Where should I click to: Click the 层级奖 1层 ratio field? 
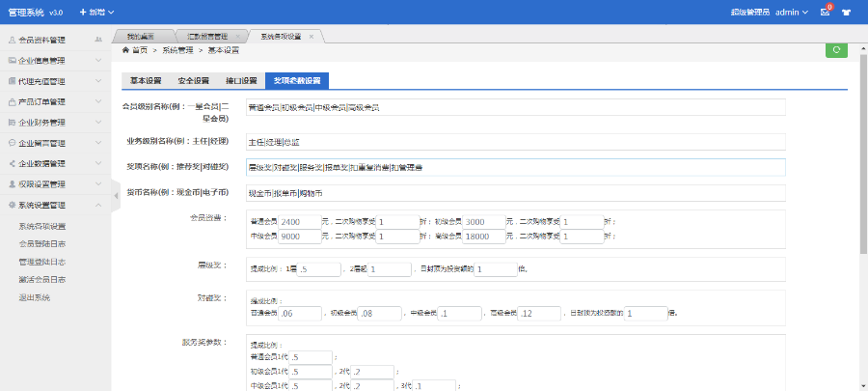pos(319,269)
